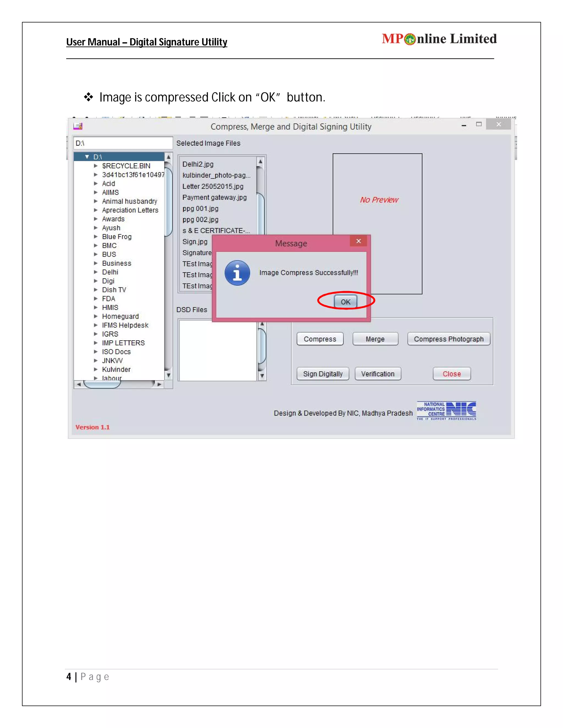563x728 pixels.
Task: Select kulbinder_photo-pag... file
Action: click(x=216, y=175)
